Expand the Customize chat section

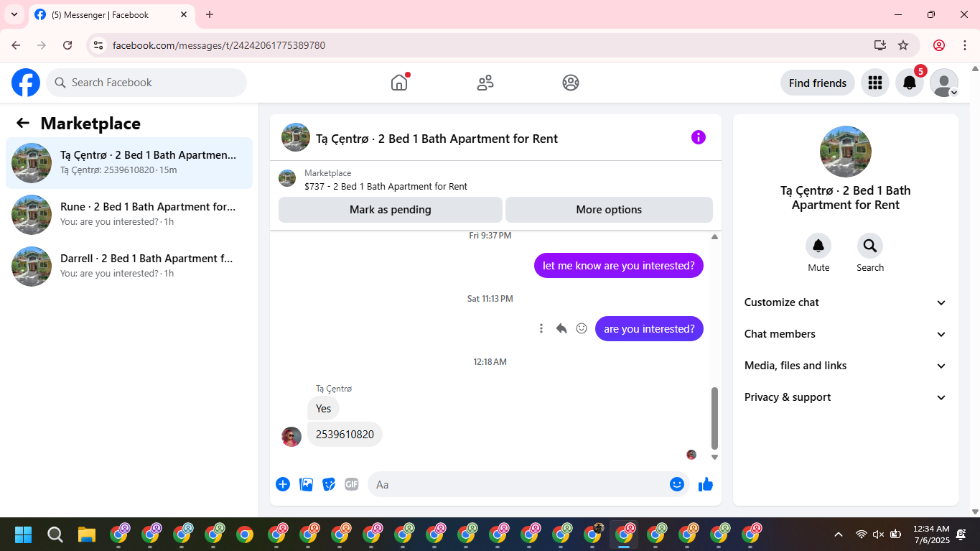click(846, 302)
